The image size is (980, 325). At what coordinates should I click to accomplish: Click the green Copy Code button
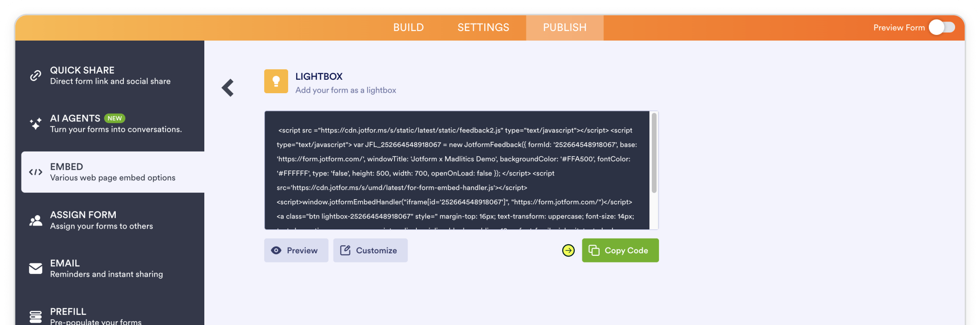pos(620,250)
